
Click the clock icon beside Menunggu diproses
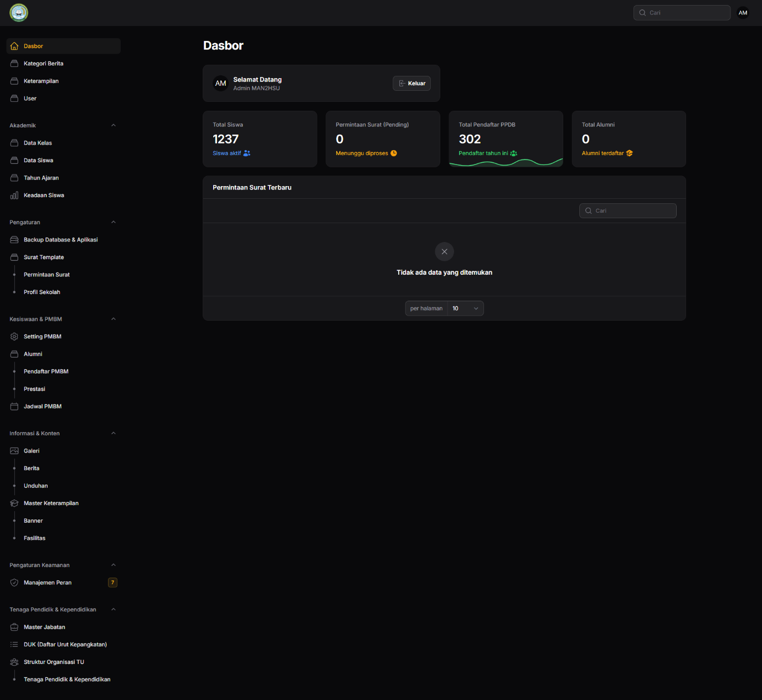tap(394, 153)
